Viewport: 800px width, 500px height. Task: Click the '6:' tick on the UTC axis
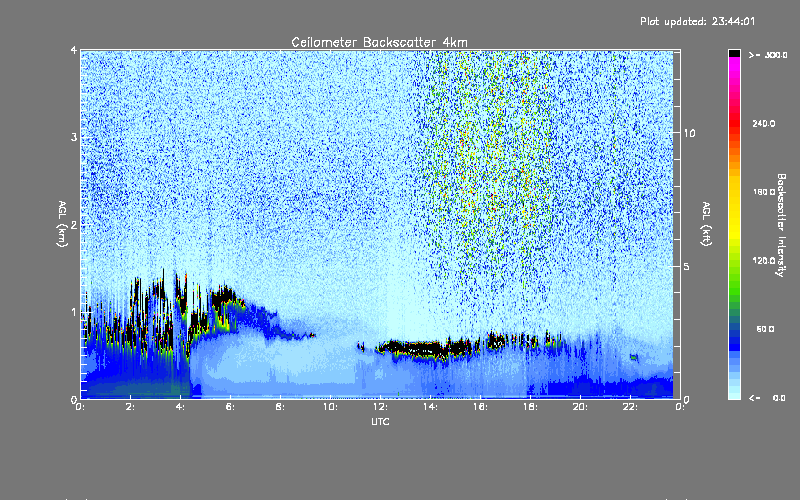coord(231,407)
